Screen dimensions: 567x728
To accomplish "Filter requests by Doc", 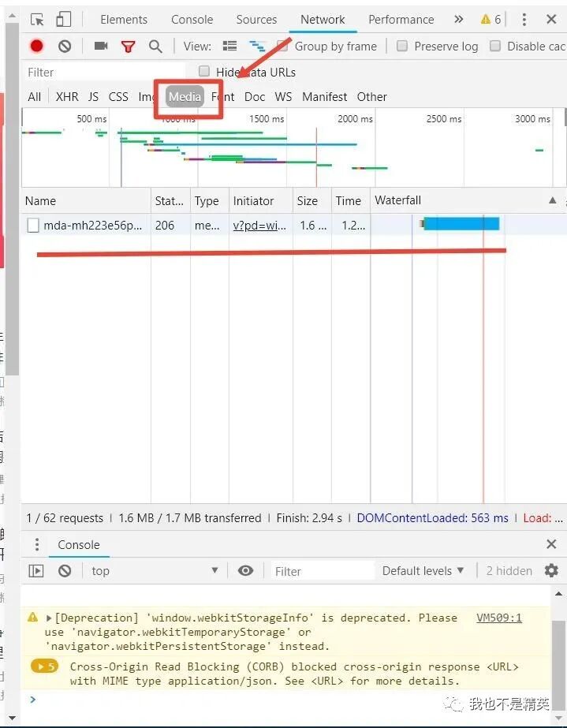I will coord(255,96).
